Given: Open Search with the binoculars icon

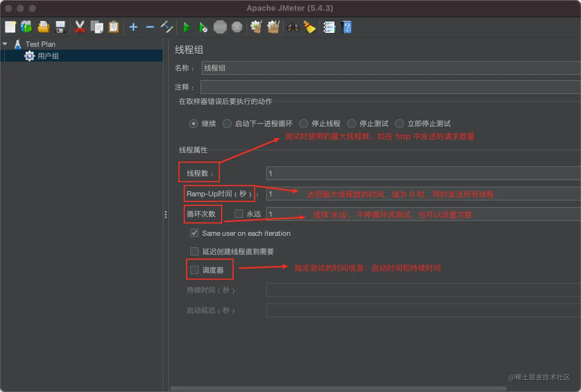Looking at the screenshot, I should [293, 27].
